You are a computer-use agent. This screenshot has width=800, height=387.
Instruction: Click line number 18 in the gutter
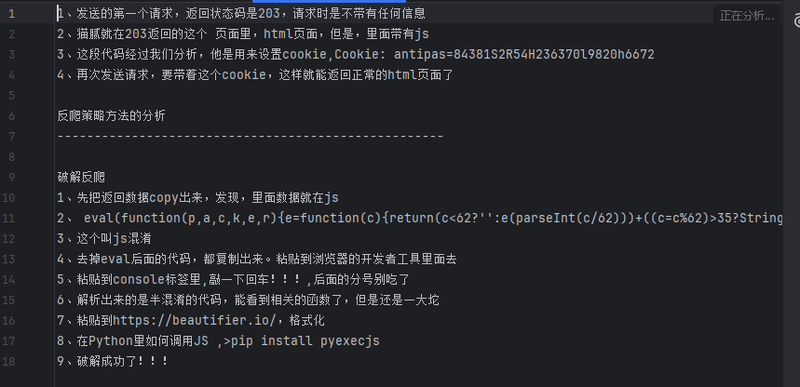(9, 362)
